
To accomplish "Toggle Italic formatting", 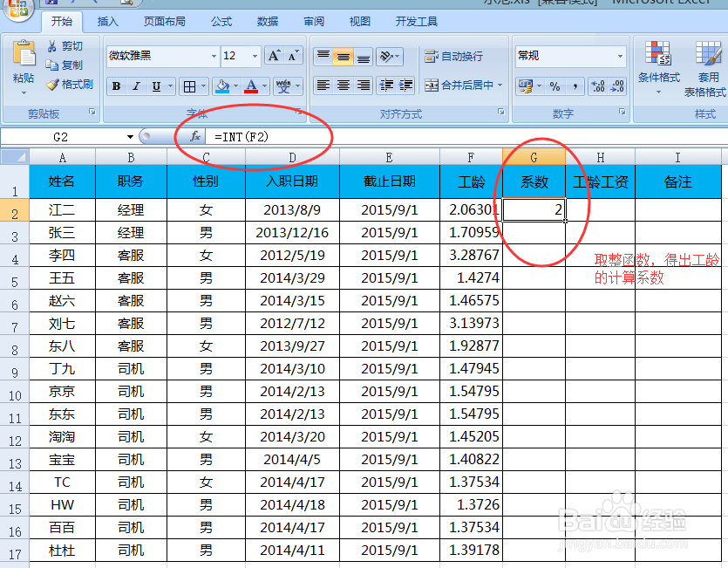I will (136, 86).
